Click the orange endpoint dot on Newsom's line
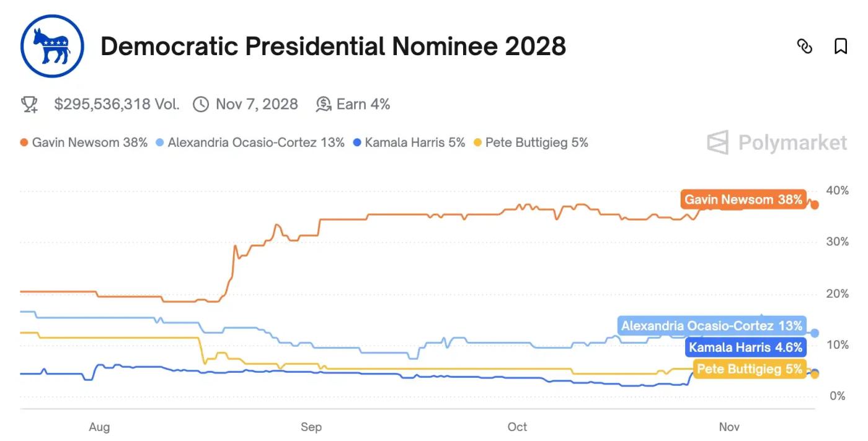This screenshot has height=441, width=868. pyautogui.click(x=815, y=204)
